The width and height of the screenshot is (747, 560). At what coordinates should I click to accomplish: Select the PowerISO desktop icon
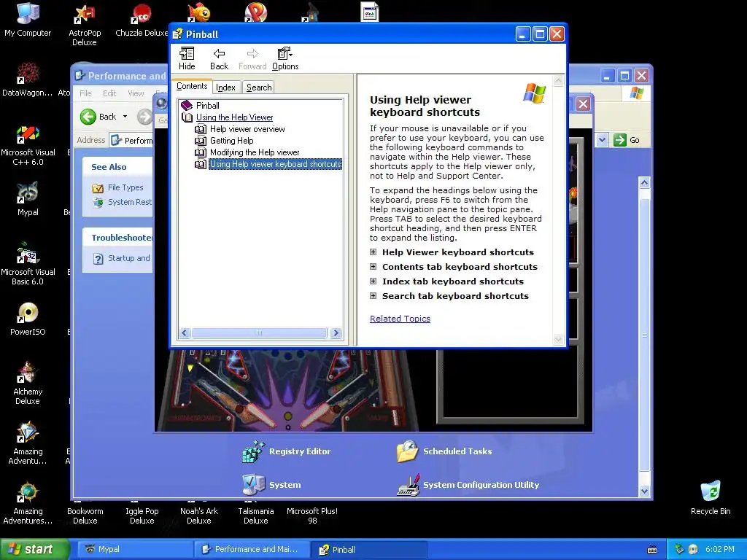pos(28,319)
